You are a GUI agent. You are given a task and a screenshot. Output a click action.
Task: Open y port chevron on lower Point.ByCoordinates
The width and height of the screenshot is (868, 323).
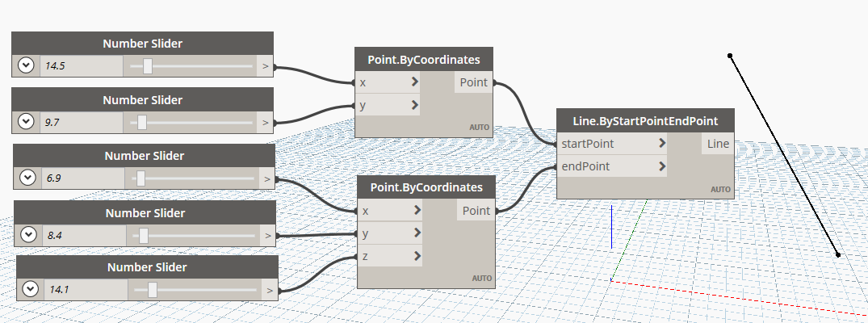[x=417, y=233]
